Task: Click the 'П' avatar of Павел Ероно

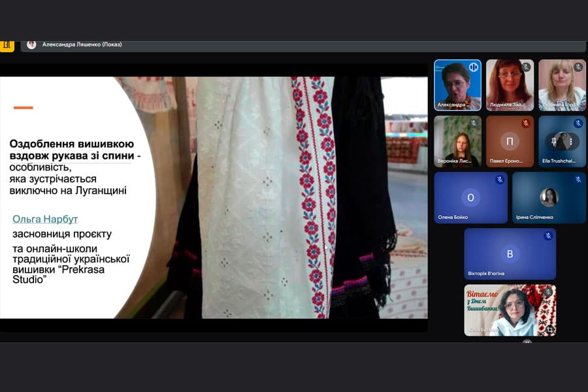Action: point(510,141)
